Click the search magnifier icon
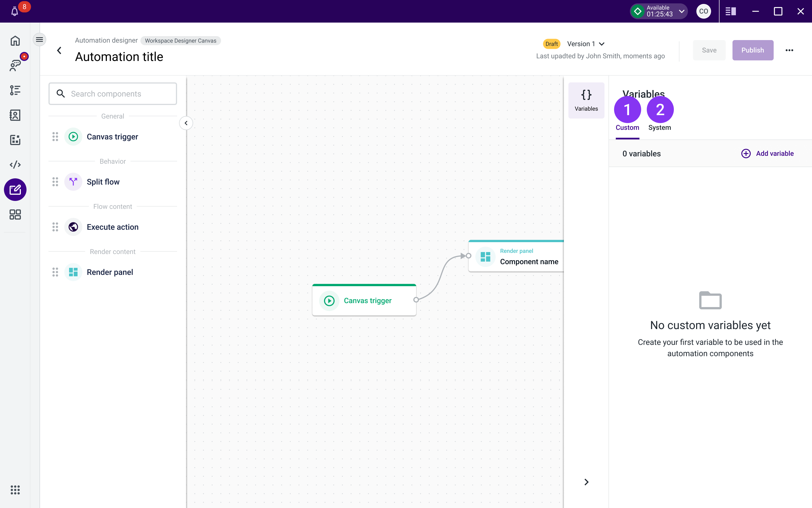 click(60, 93)
